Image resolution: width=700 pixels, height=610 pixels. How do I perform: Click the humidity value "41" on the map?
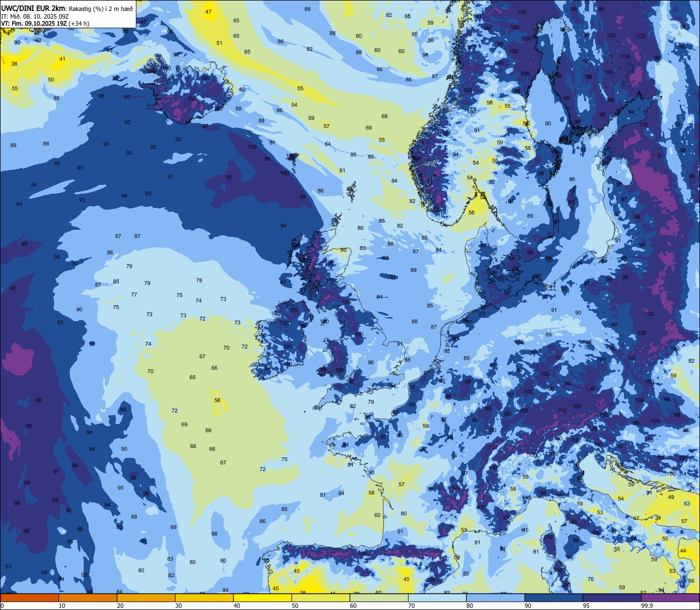[62, 59]
